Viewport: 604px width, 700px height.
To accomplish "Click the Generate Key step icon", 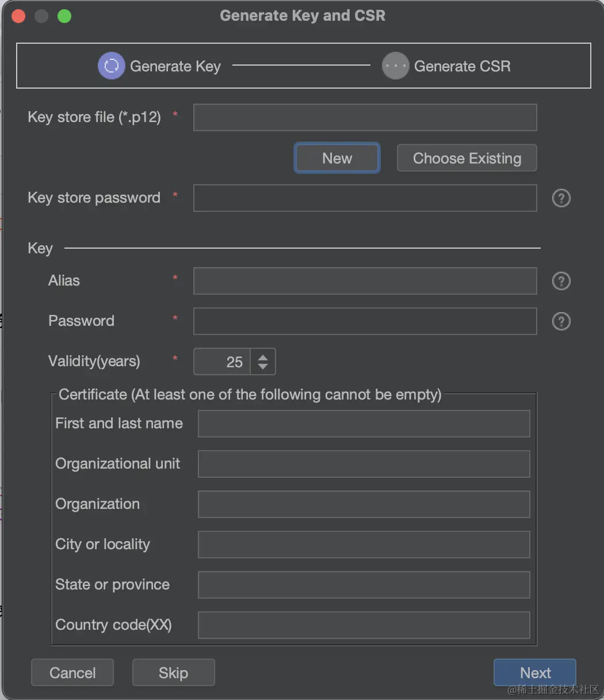I will point(111,66).
